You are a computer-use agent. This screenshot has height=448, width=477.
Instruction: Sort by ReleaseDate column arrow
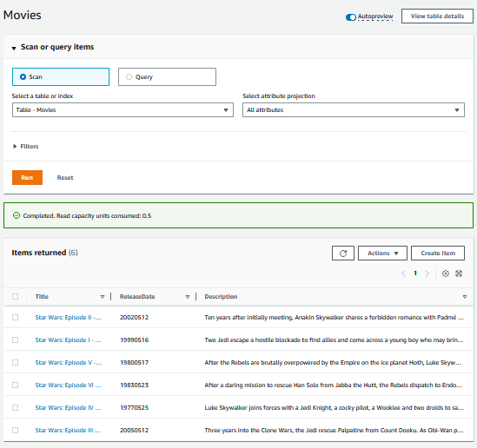tap(188, 297)
